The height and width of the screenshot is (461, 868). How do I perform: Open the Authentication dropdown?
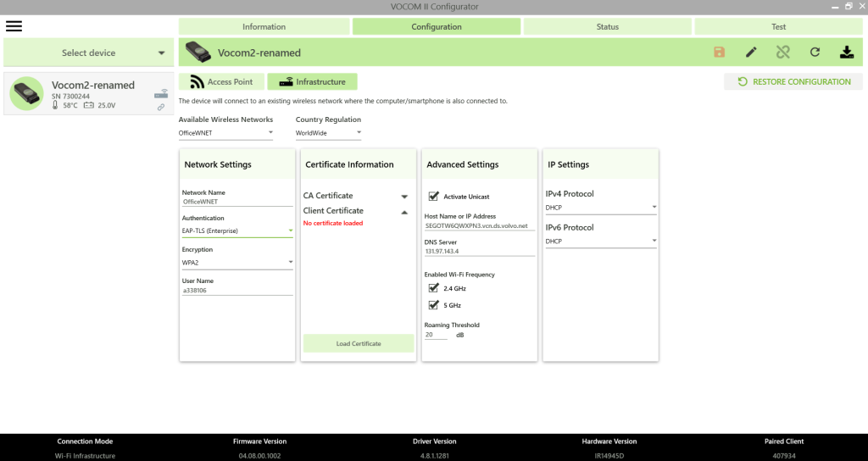pyautogui.click(x=237, y=230)
